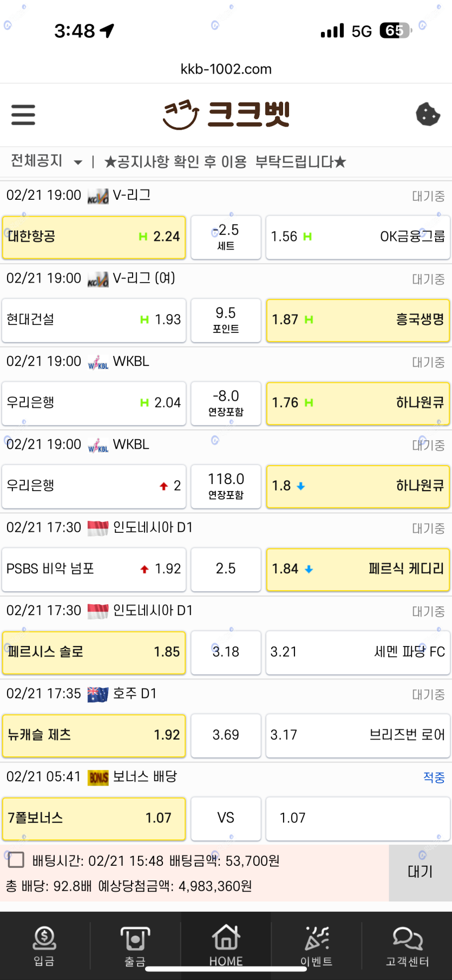Open the 출금 withdrawal icon
The width and height of the screenshot is (452, 980).
pyautogui.click(x=135, y=945)
